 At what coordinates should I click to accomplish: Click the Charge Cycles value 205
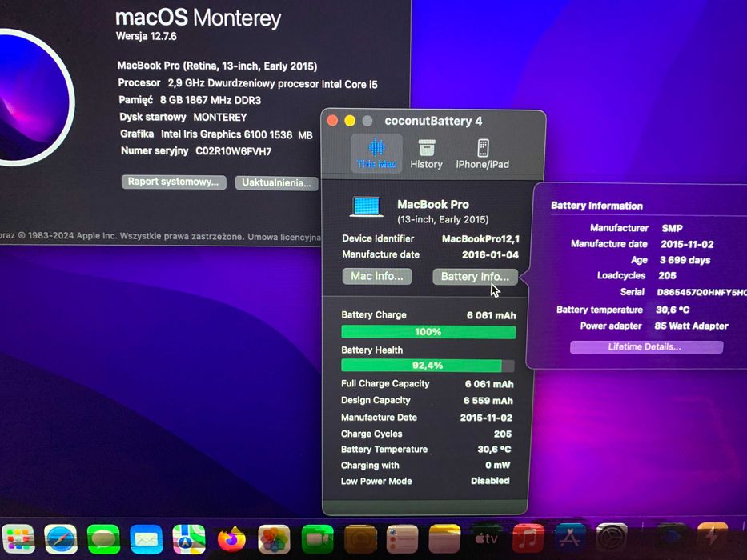[503, 434]
